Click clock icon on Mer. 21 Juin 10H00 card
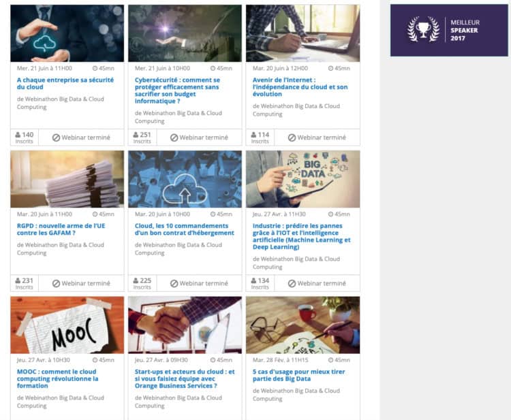 tap(213, 68)
